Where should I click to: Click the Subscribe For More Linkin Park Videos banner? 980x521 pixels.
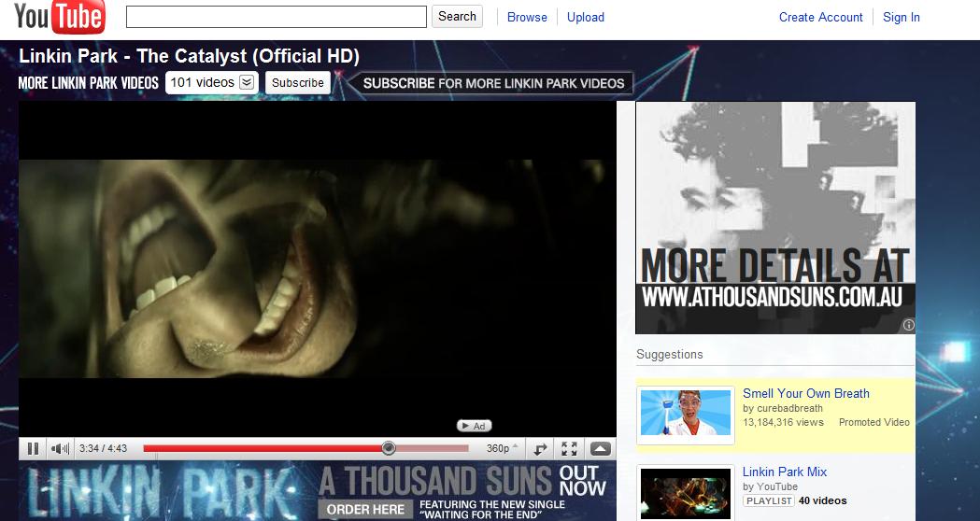[492, 83]
